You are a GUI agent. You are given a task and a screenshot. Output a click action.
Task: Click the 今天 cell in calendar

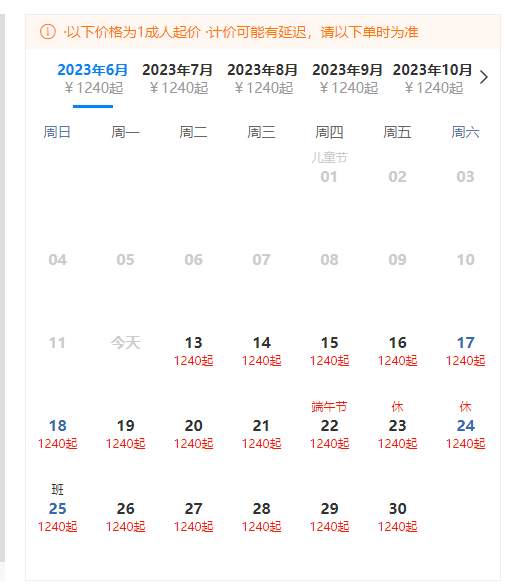[x=125, y=343]
